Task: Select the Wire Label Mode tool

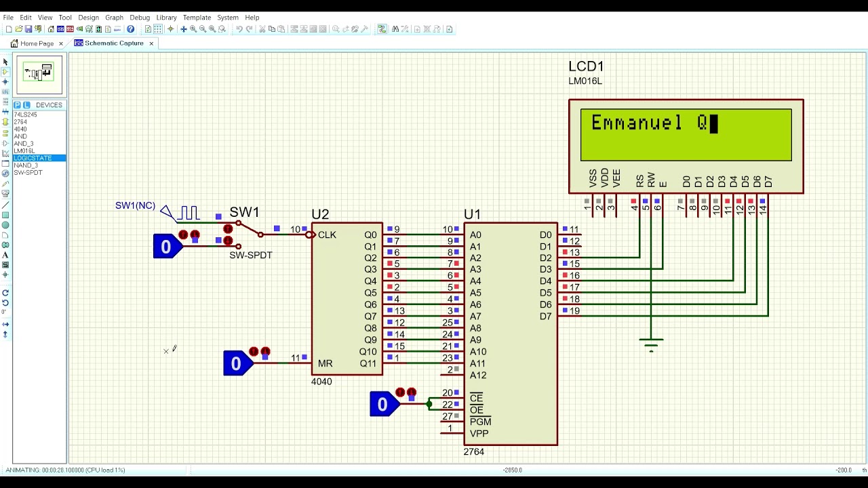Action: pos(5,91)
